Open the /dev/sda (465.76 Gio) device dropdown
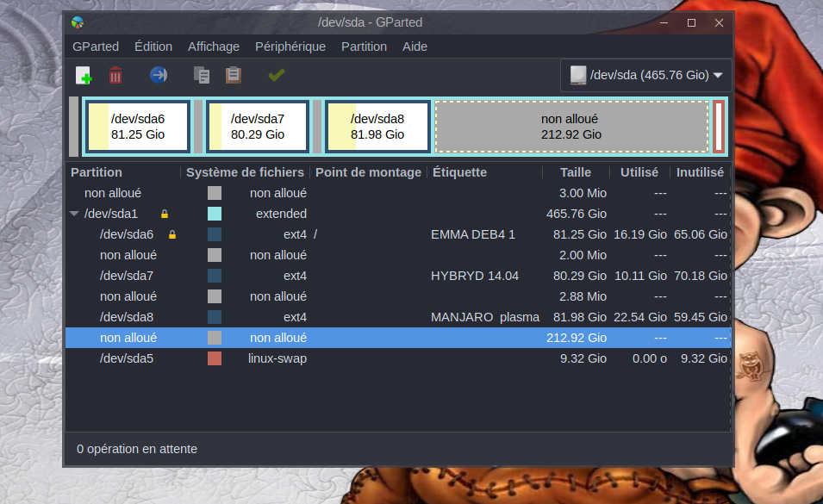Image resolution: width=823 pixels, height=504 pixels. point(645,75)
